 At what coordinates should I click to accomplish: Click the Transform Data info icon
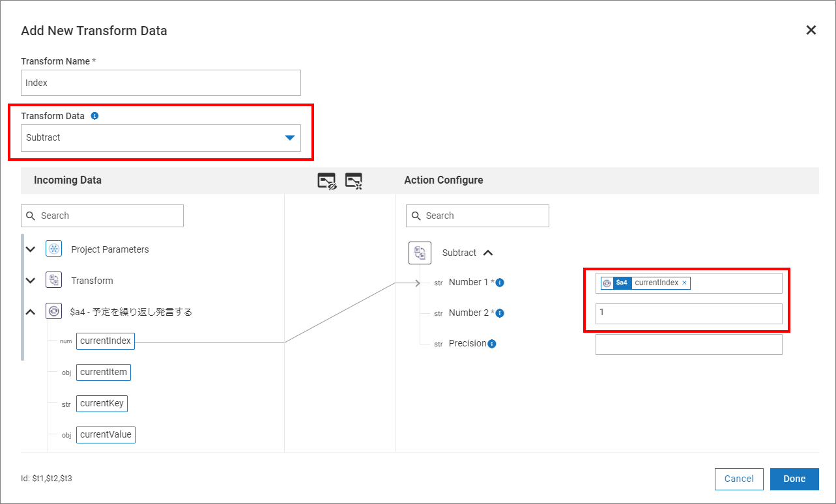tap(94, 116)
